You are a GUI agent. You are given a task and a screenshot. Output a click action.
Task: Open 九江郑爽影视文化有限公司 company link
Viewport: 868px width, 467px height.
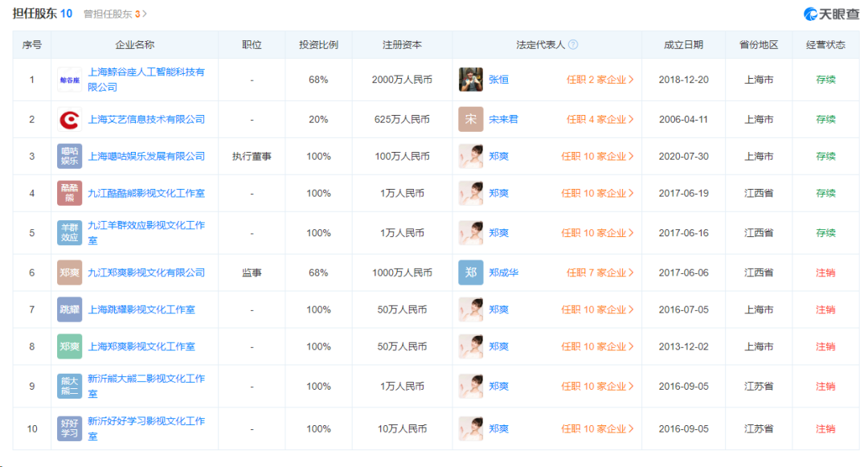(146, 273)
